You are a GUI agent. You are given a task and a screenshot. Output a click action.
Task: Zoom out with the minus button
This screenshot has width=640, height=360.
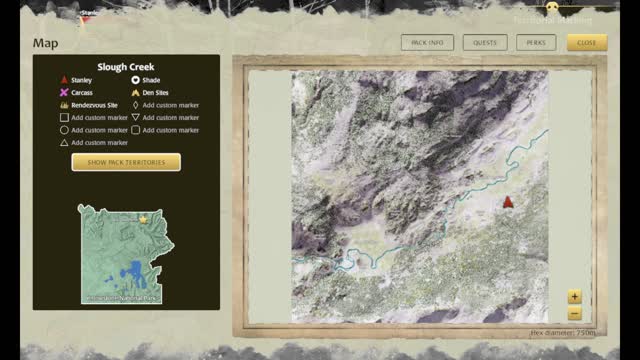(574, 313)
